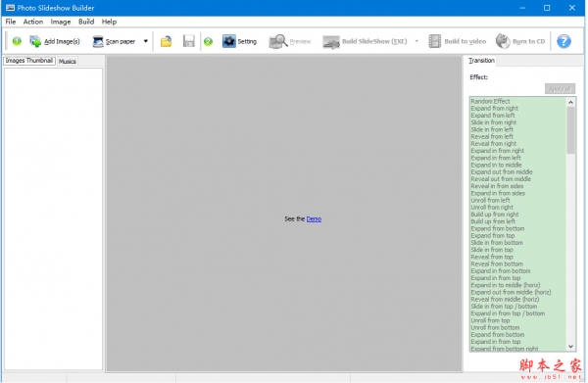The image size is (588, 383).
Task: Click the Add Image(s) toolbar icon
Action: pyautogui.click(x=35, y=41)
